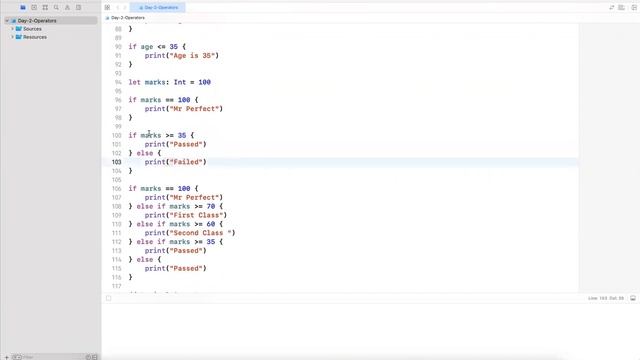
Task: Open the Report navigator icon
Action: pos(78,7)
